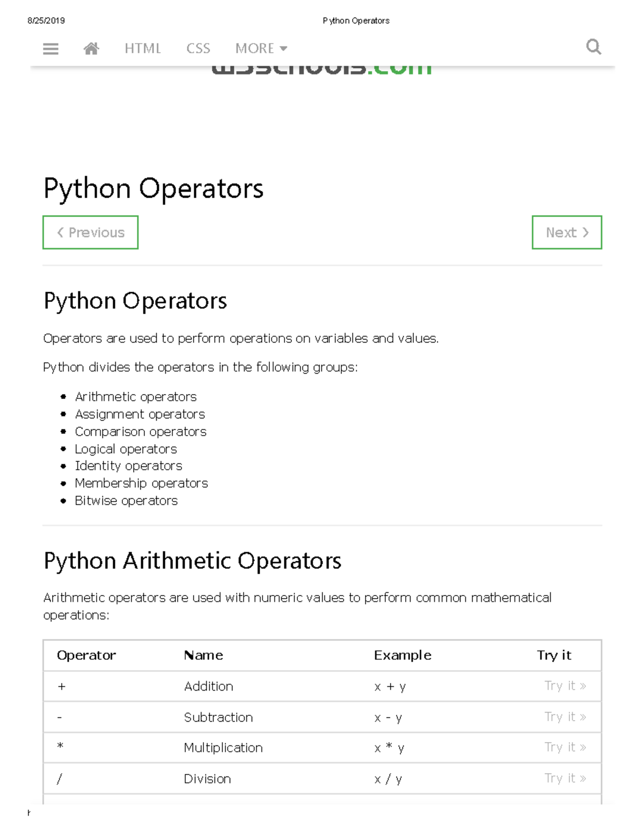Click the Previous button

(91, 233)
